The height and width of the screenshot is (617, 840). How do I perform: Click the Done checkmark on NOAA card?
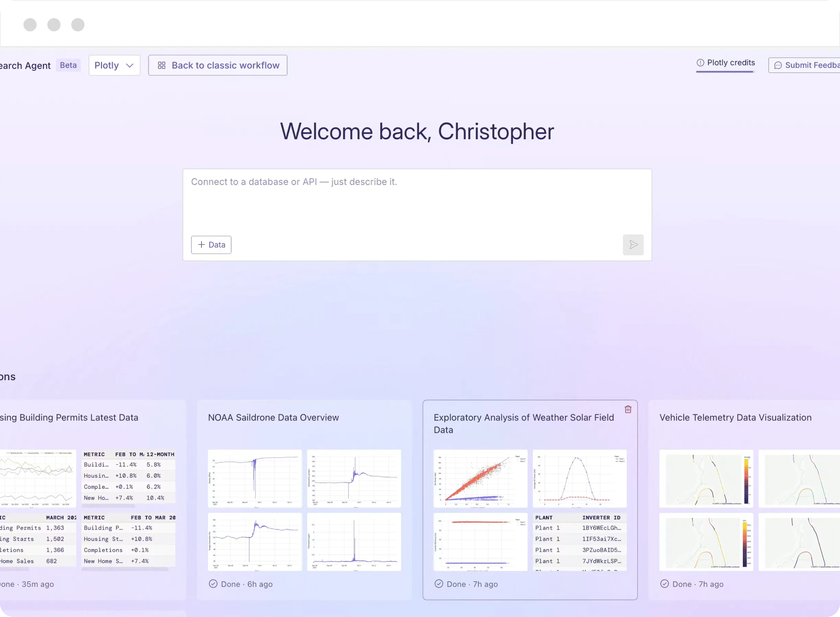coord(213,584)
